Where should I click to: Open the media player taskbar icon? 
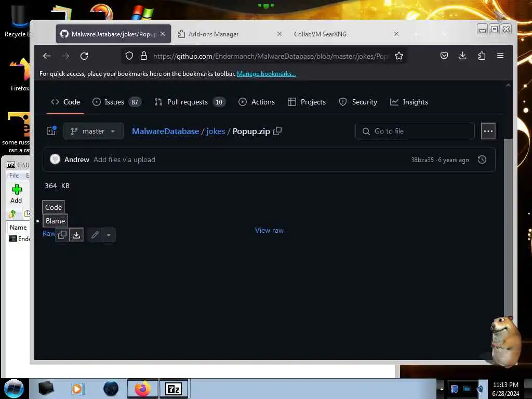pos(77,389)
